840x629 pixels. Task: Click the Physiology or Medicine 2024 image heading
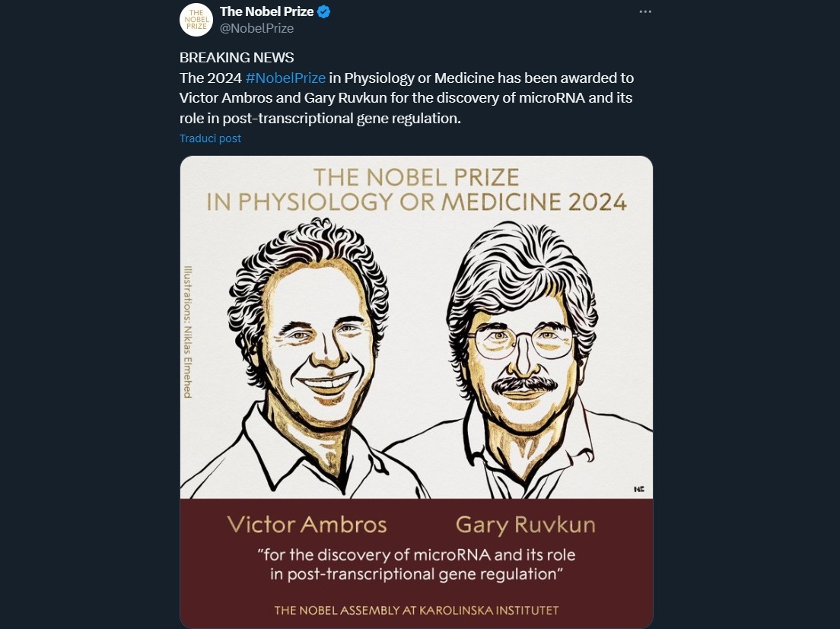point(416,202)
